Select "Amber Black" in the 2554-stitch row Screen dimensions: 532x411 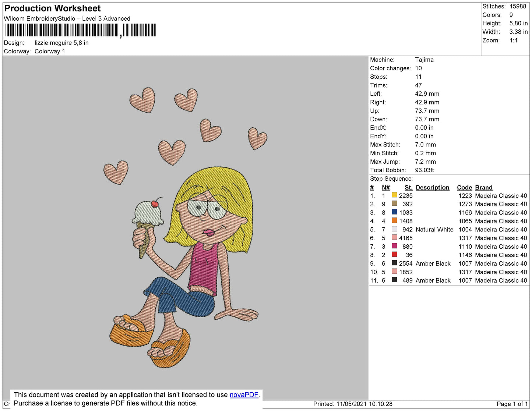coord(433,263)
